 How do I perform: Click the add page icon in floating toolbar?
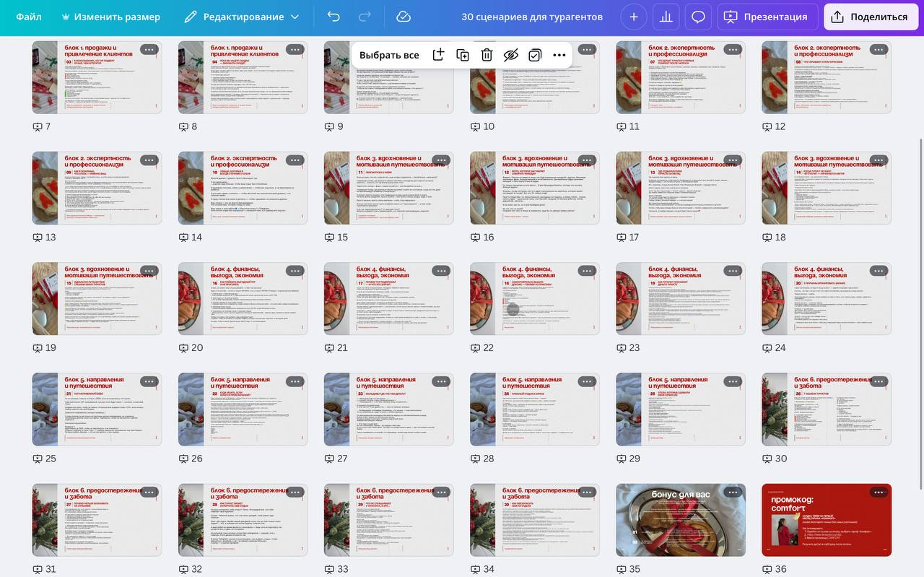(x=438, y=55)
